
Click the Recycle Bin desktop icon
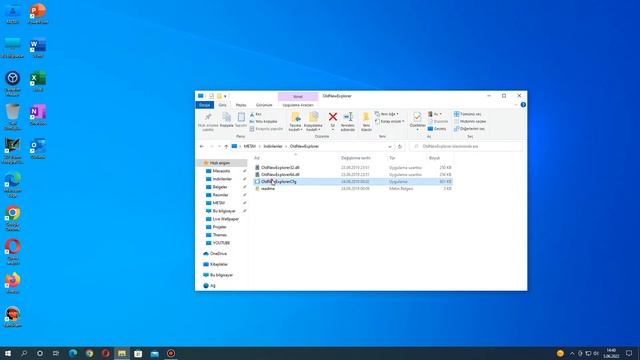pos(13,117)
